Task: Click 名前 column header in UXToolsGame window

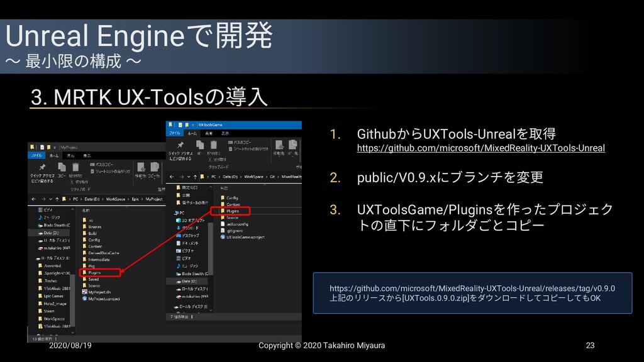Action: pyautogui.click(x=224, y=188)
